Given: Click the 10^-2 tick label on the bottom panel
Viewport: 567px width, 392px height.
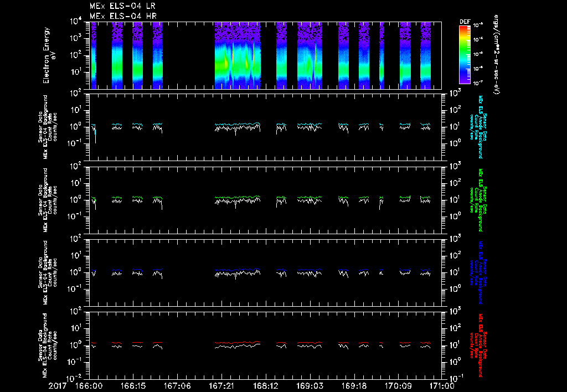Looking at the screenshot, I should [x=74, y=378].
